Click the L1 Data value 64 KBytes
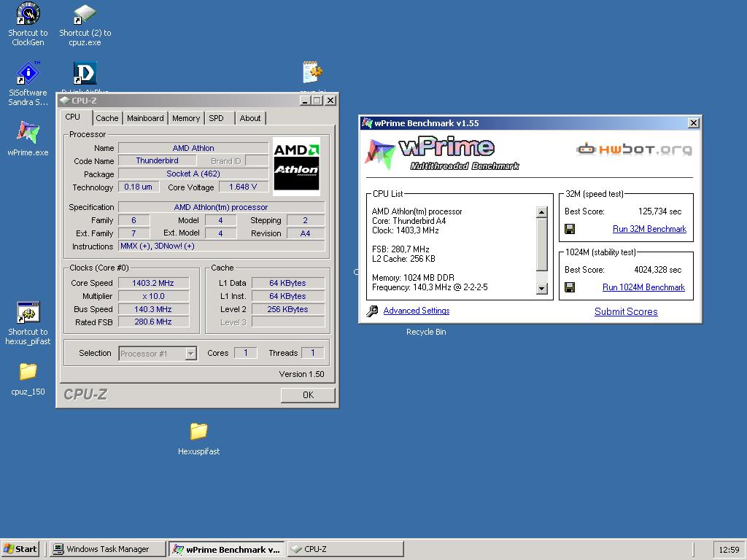Viewport: 747px width, 560px height. pos(288,283)
